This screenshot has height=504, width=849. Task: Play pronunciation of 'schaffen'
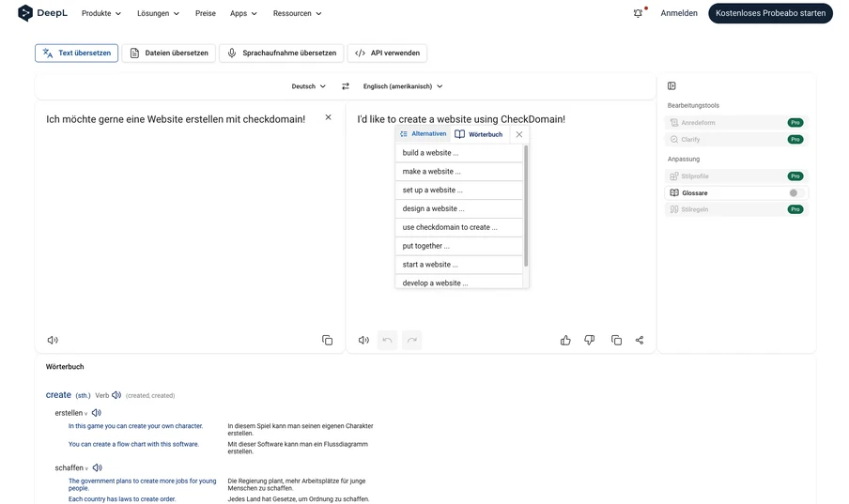coord(98,467)
